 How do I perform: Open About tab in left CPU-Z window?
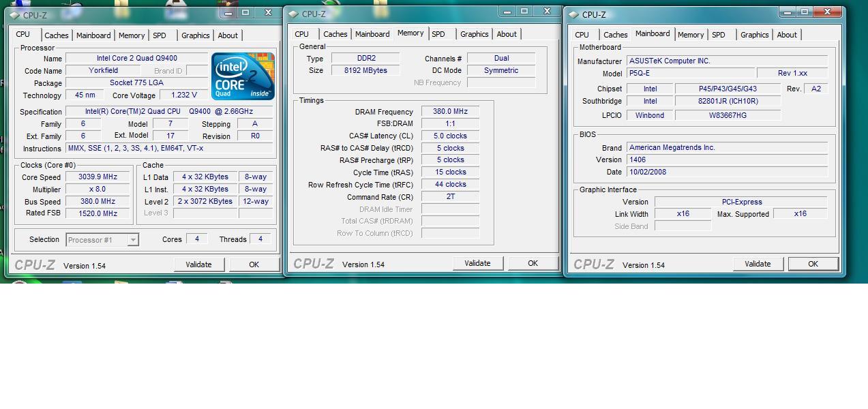pos(228,35)
